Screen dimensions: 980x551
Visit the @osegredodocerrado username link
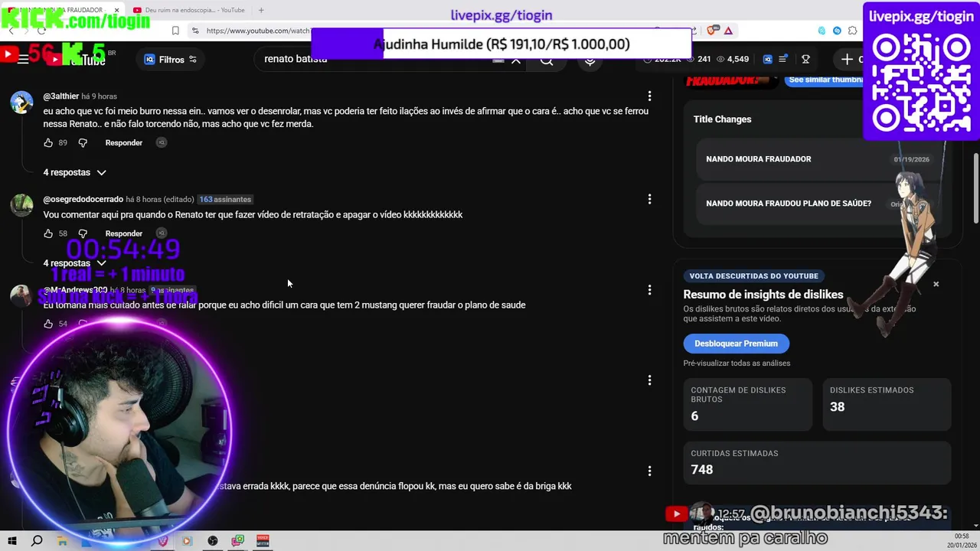pos(83,199)
